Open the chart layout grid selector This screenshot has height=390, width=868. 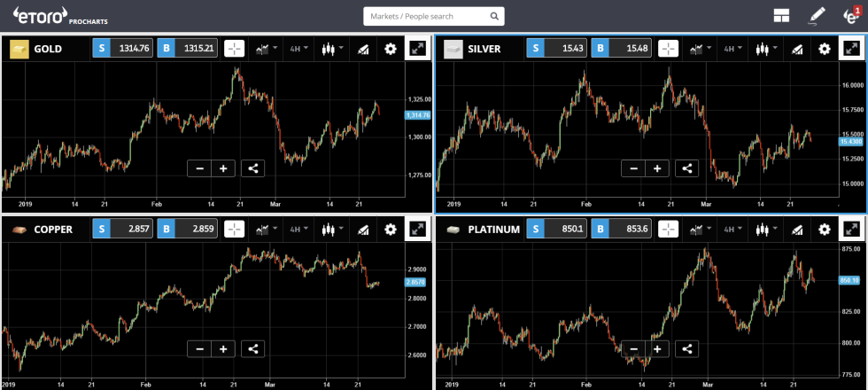[x=781, y=16]
